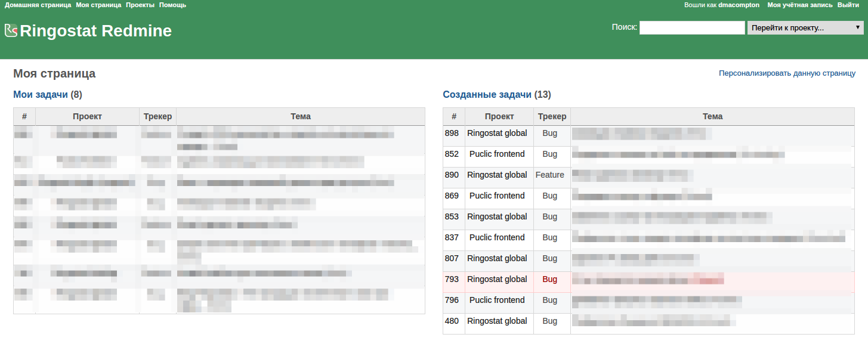The height and width of the screenshot is (356, 868).
Task: Open issue number 793 with red Bug tracker
Action: click(x=453, y=279)
